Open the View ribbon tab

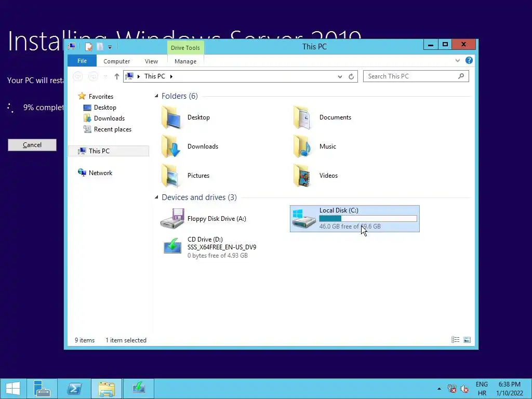[x=151, y=61]
